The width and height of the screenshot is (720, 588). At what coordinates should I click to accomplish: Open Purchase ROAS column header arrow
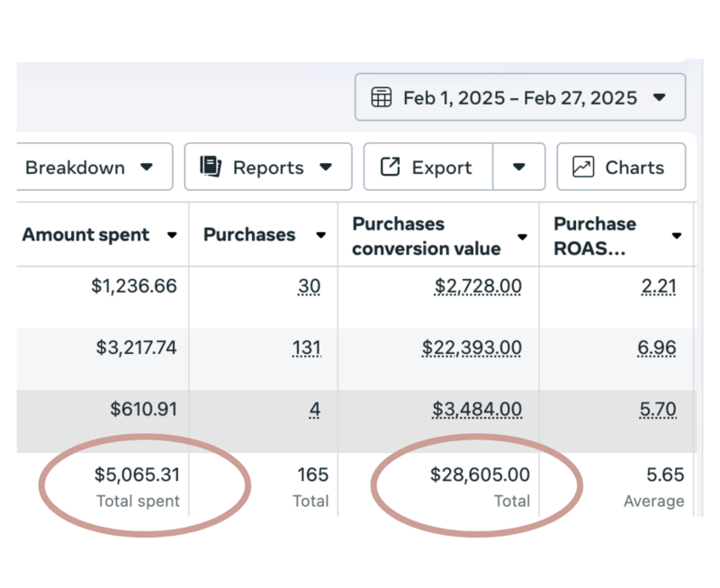[x=677, y=236]
